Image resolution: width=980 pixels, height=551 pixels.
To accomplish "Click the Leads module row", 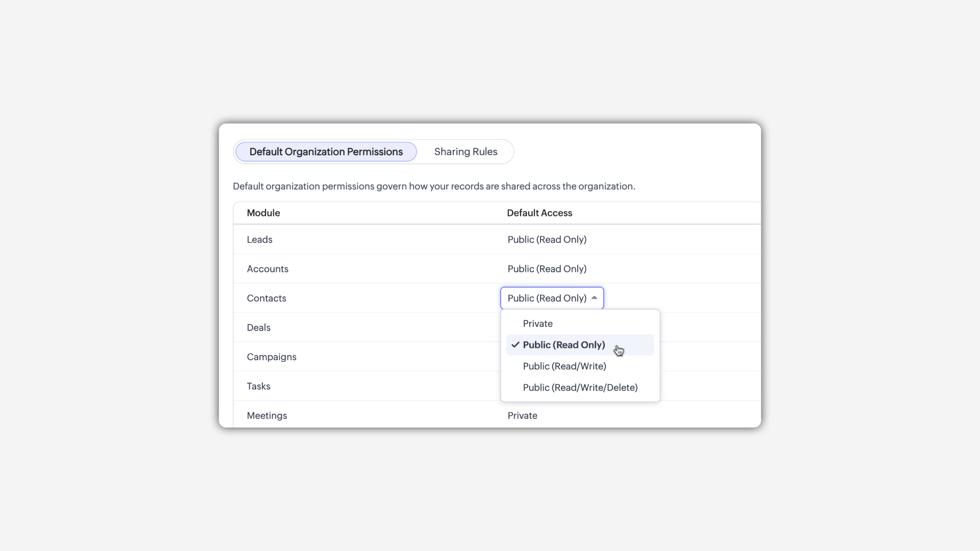I will point(259,240).
